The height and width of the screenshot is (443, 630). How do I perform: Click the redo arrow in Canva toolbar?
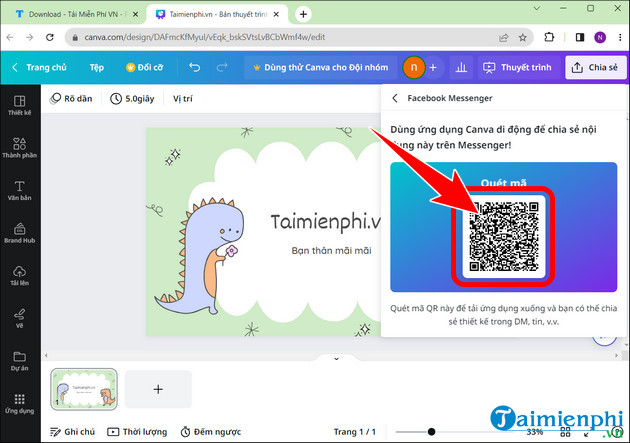tap(222, 67)
